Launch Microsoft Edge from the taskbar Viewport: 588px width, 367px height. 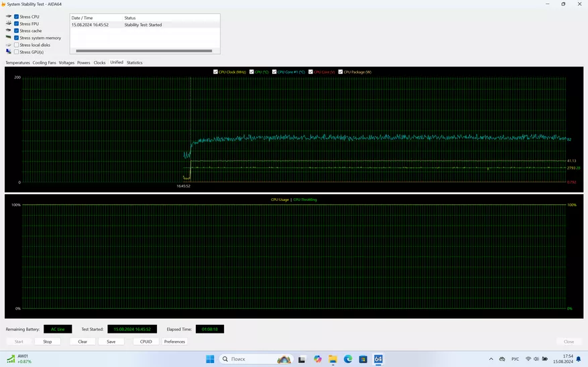(348, 359)
